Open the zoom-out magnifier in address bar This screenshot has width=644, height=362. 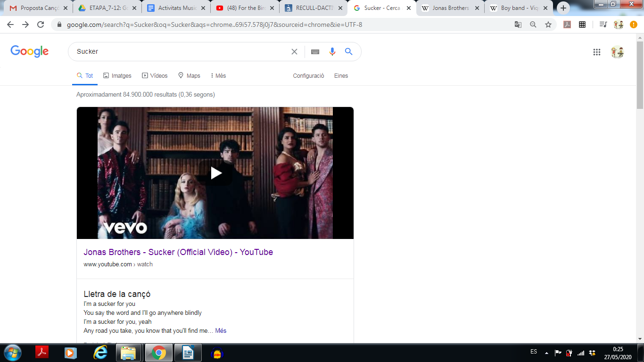pyautogui.click(x=533, y=25)
